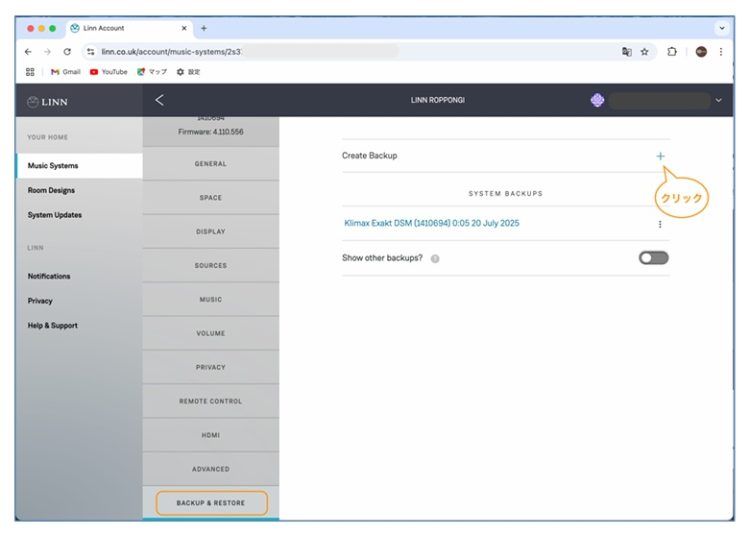Open browser extensions puzzle icon

click(672, 52)
